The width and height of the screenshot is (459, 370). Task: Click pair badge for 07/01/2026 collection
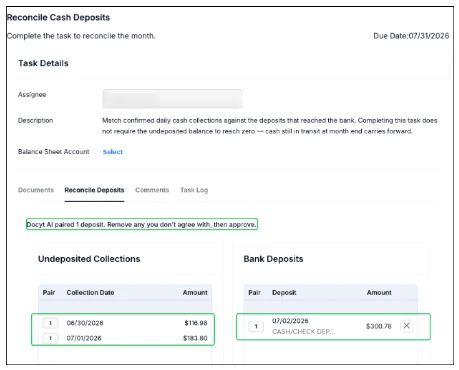[50, 338]
